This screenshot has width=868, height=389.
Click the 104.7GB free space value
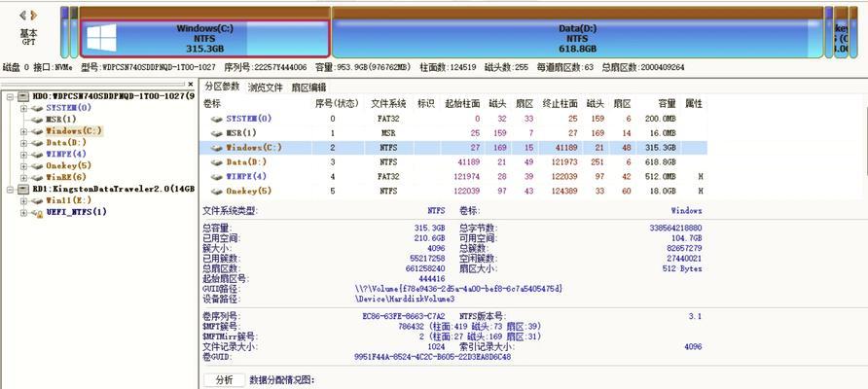688,238
